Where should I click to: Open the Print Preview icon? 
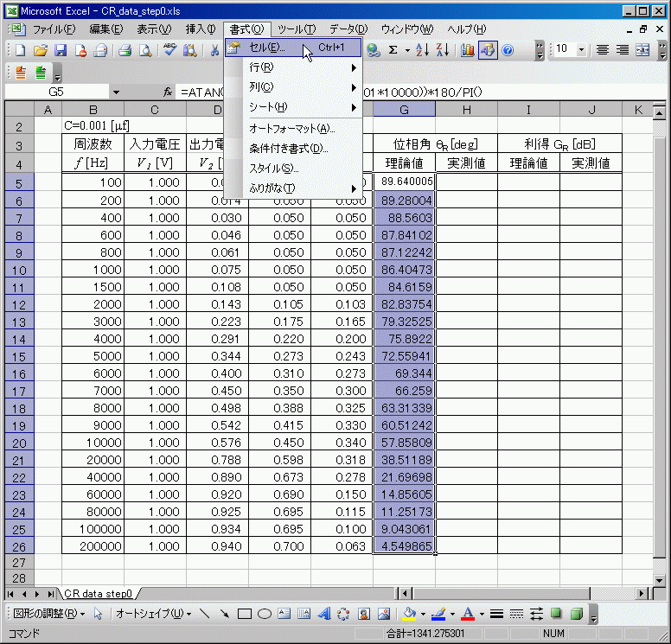coord(145,50)
